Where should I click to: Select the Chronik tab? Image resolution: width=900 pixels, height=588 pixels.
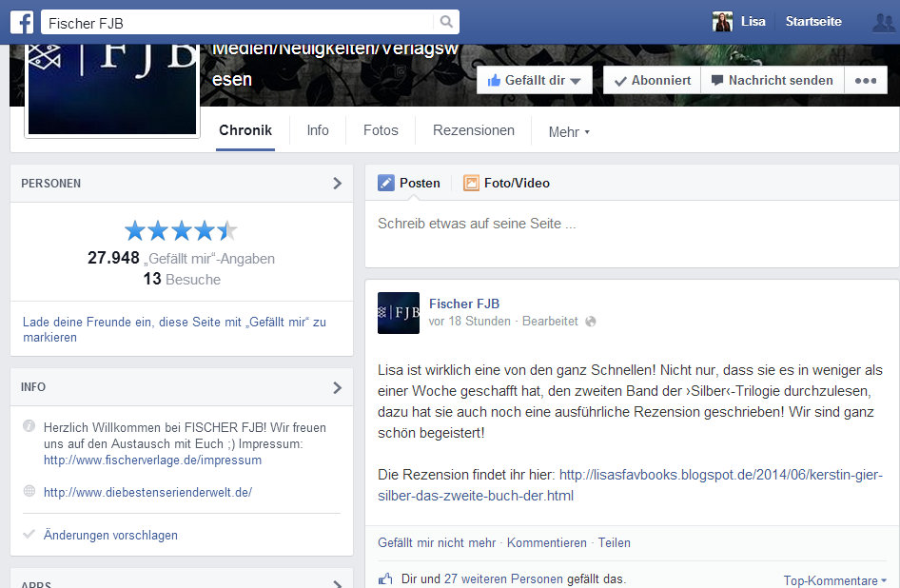[x=245, y=130]
